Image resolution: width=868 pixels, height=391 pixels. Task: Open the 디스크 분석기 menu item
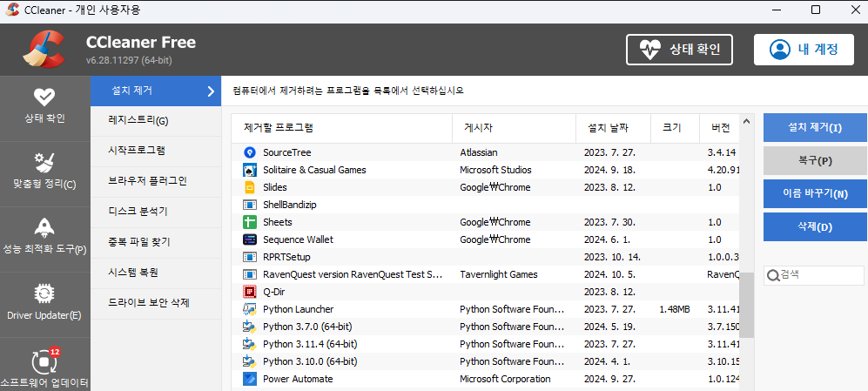pos(156,212)
